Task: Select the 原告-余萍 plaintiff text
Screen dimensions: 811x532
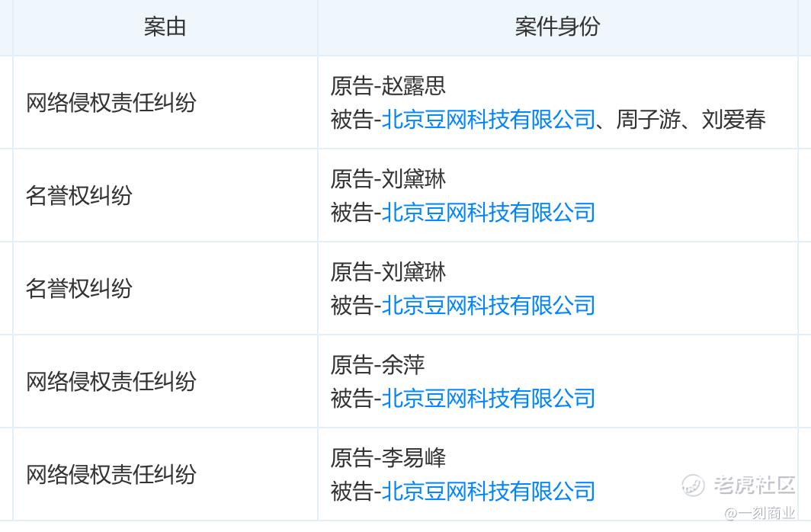Action: tap(377, 365)
